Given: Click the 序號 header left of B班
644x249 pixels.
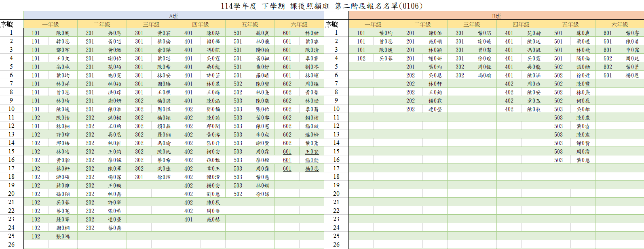Looking at the screenshot, I should click(x=332, y=24).
